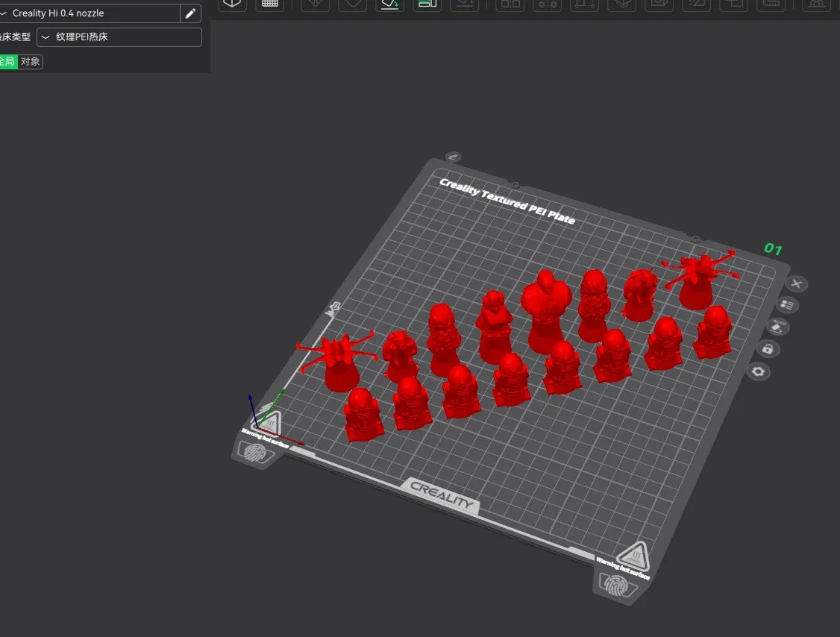
Task: Click the Creality Textured PEI Plate label
Action: 507,200
